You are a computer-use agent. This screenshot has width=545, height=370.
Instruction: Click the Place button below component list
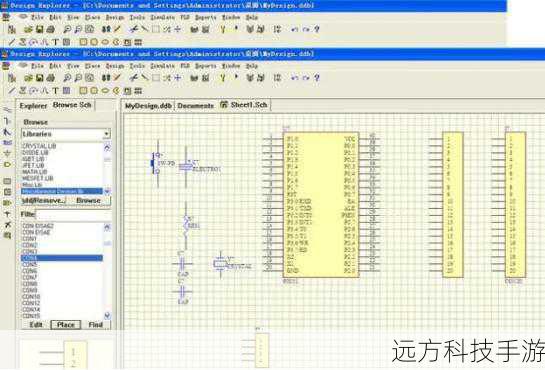tap(66, 325)
